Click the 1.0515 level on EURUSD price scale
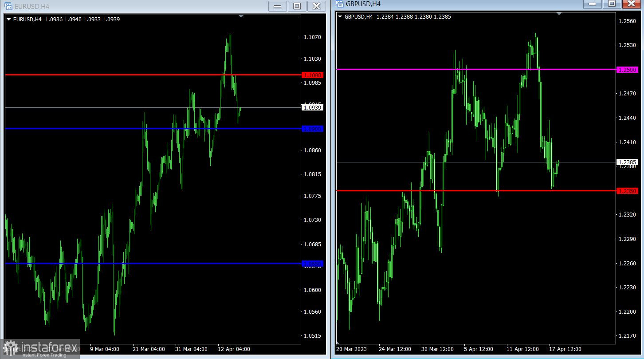Viewport: 644px width, 359px height. (313, 336)
